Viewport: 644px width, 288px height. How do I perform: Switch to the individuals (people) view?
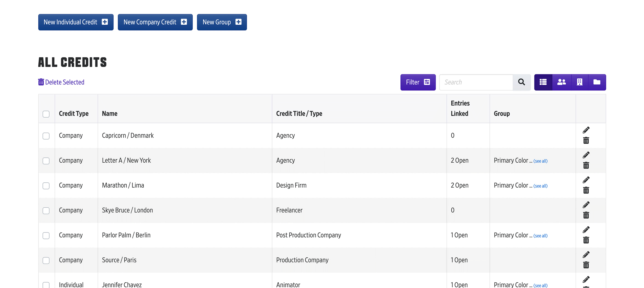[x=561, y=82]
